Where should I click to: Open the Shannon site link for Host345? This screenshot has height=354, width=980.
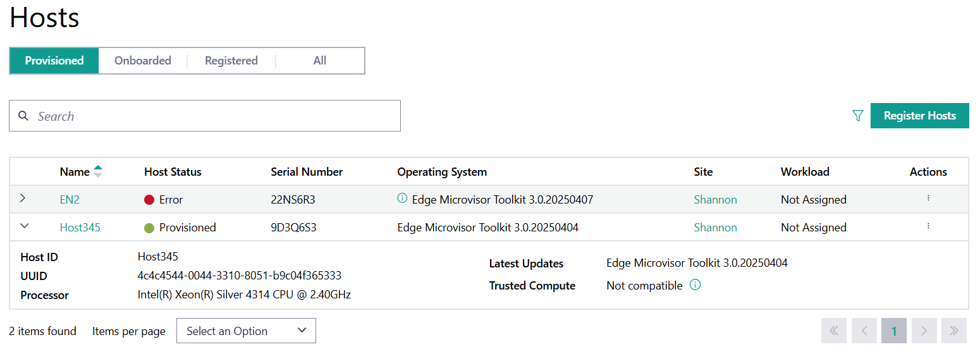pyautogui.click(x=716, y=228)
